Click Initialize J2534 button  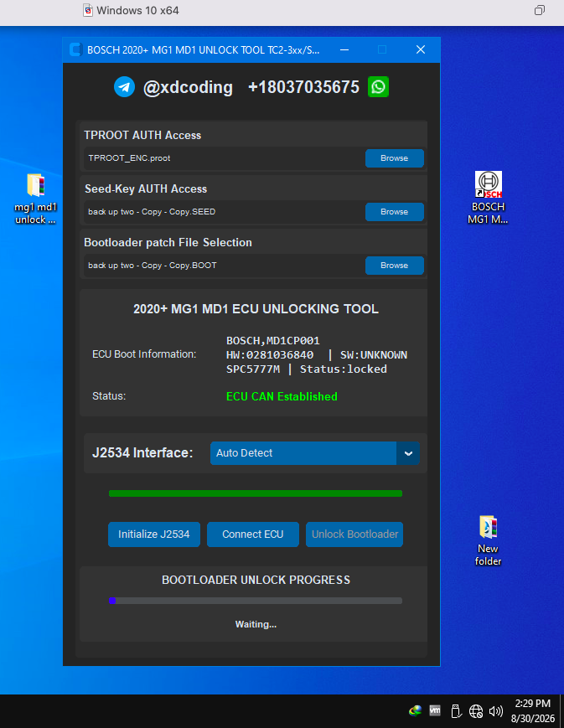[x=153, y=534]
